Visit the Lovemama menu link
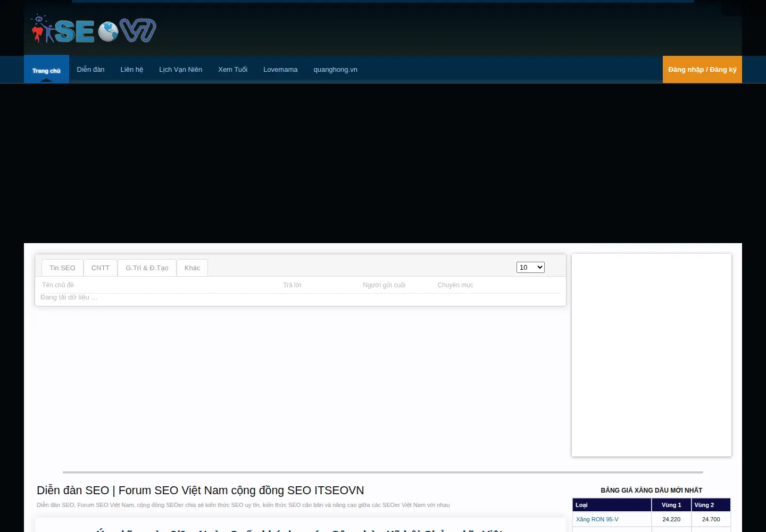766x532 pixels. pos(280,70)
